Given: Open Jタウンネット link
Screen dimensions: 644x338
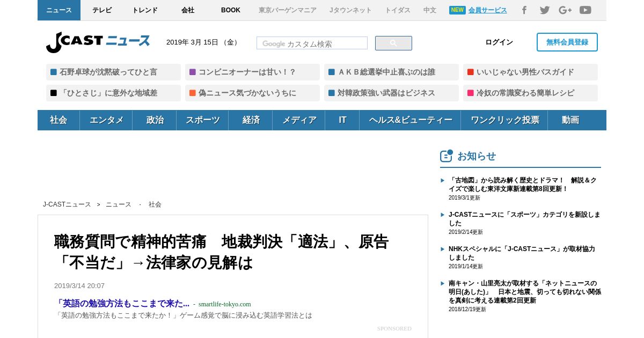Looking at the screenshot, I should (350, 10).
